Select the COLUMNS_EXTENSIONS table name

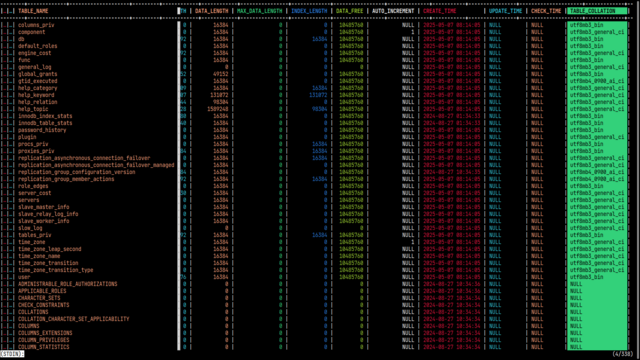(x=45, y=333)
